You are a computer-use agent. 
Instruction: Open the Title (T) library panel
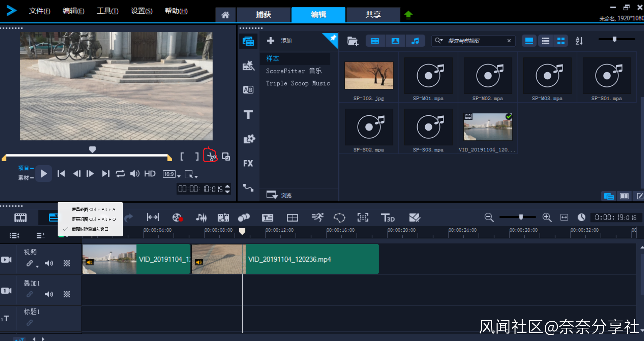tap(248, 115)
